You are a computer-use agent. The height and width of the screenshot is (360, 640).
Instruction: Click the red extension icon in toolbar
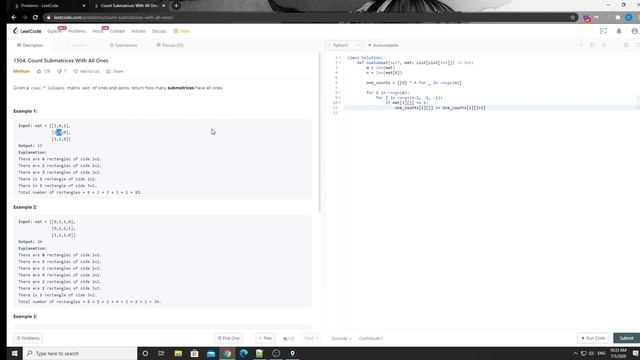click(x=587, y=18)
